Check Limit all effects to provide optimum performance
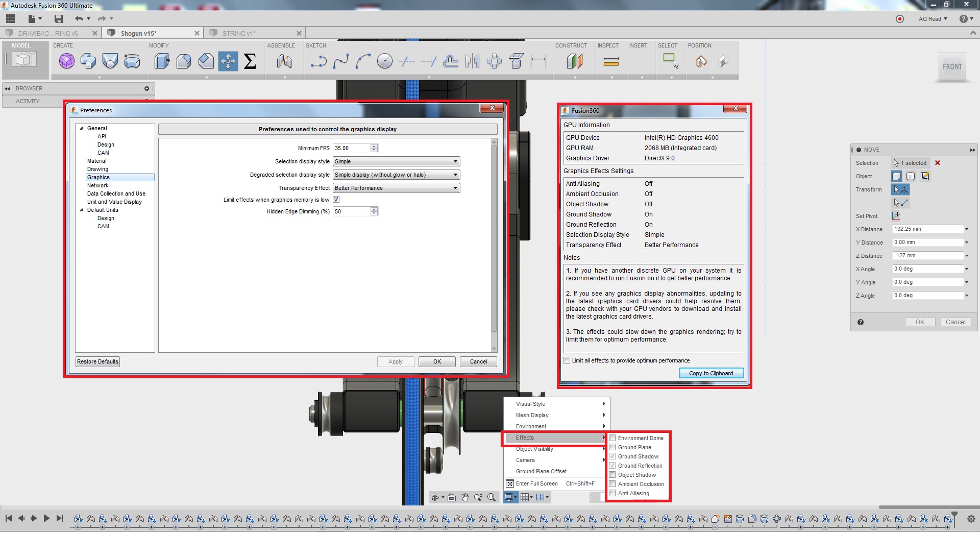 pyautogui.click(x=567, y=360)
